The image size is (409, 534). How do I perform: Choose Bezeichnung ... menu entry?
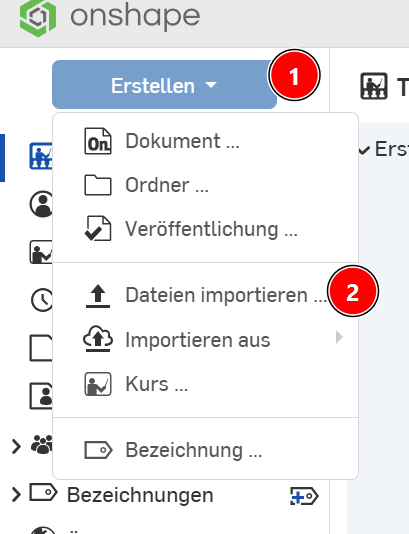pos(205,450)
